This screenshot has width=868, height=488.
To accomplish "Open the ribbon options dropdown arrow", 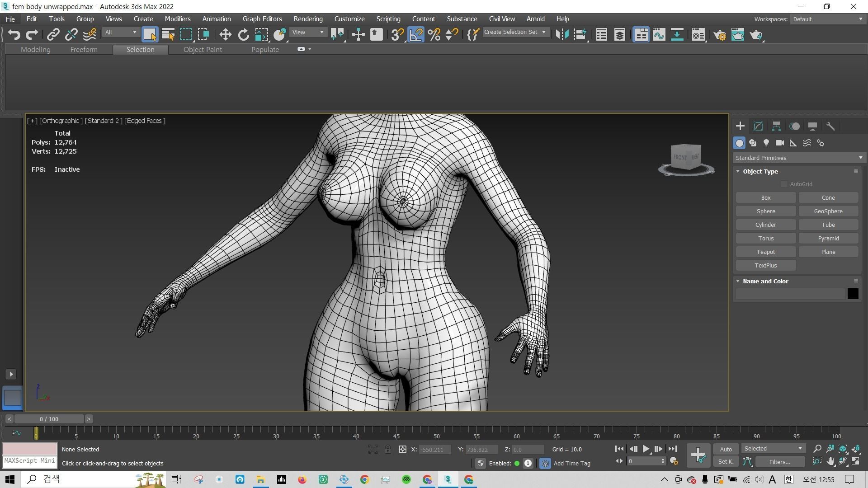I will tap(310, 49).
